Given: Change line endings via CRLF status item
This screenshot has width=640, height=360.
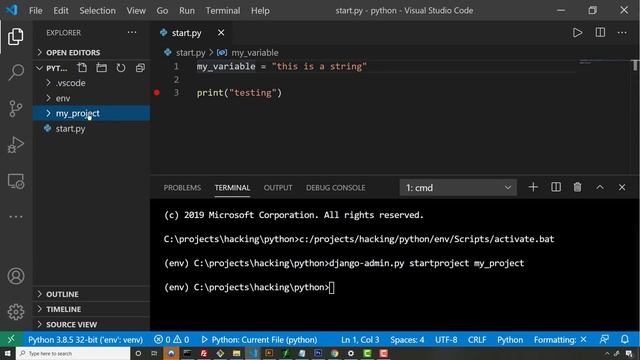Looking at the screenshot, I should coord(477,340).
